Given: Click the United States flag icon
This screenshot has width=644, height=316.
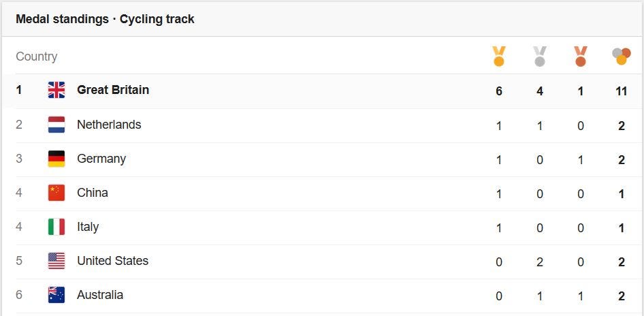Looking at the screenshot, I should [x=57, y=261].
